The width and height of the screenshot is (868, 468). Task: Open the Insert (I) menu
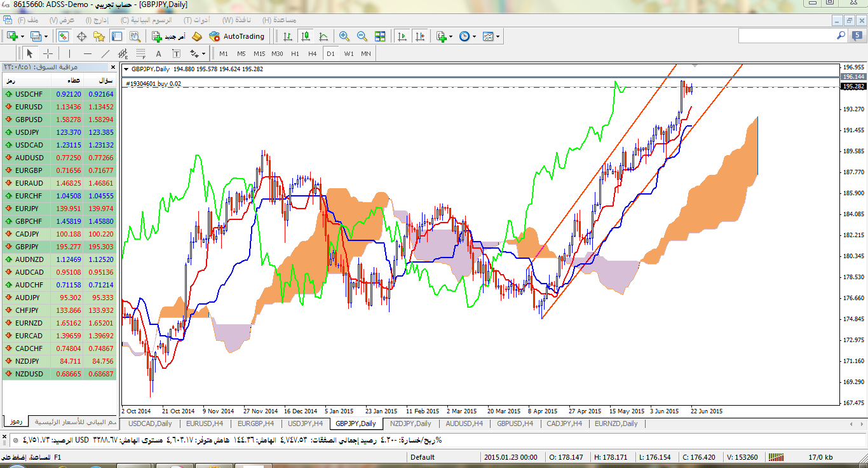(x=98, y=20)
